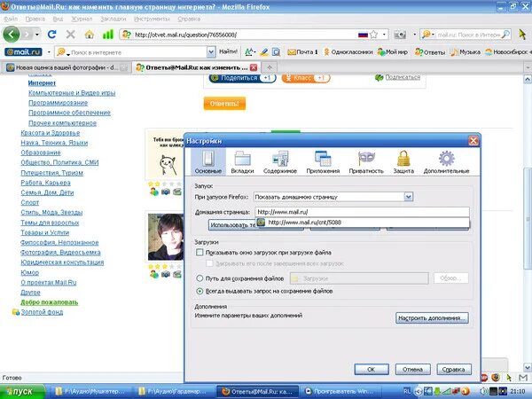Enable Показывать окно загрузок checkbox
This screenshot has width=532, height=399.
tap(199, 252)
